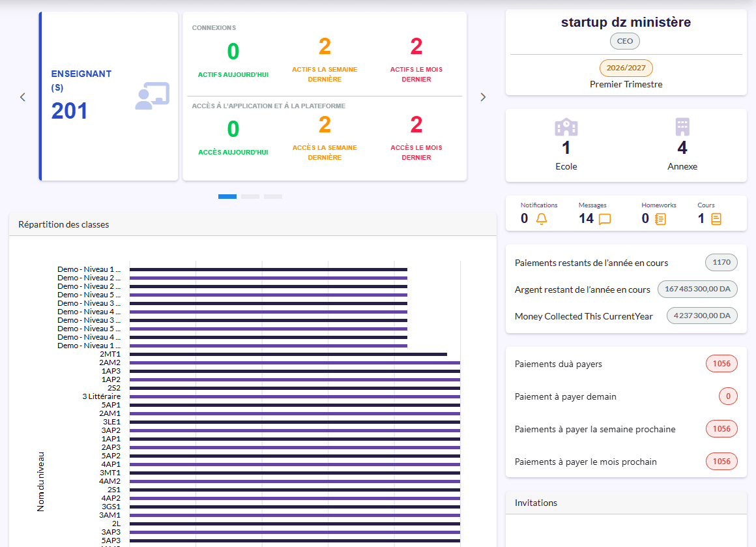Go to previous carousel slide arrow
The image size is (756, 547).
pos(23,97)
